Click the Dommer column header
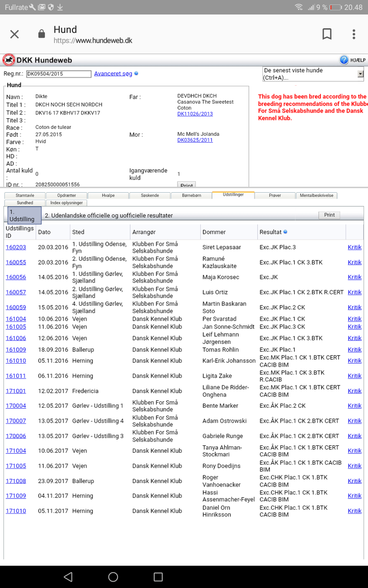 [x=214, y=232]
